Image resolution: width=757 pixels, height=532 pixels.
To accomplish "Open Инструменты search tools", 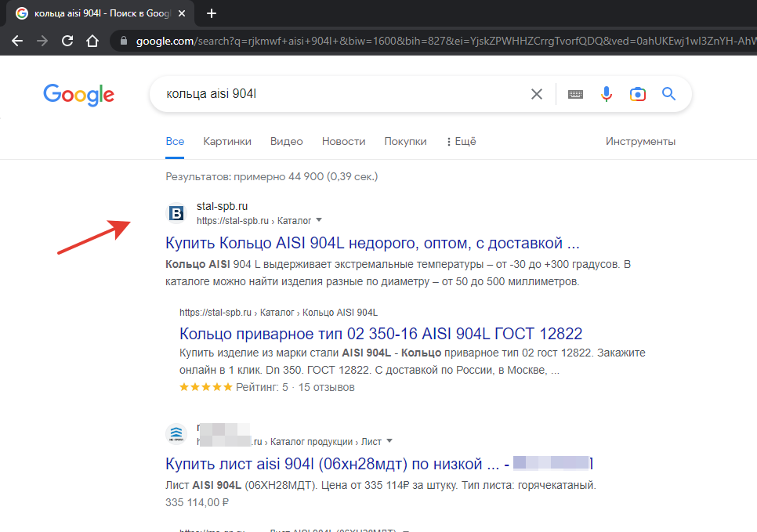I will (x=640, y=142).
